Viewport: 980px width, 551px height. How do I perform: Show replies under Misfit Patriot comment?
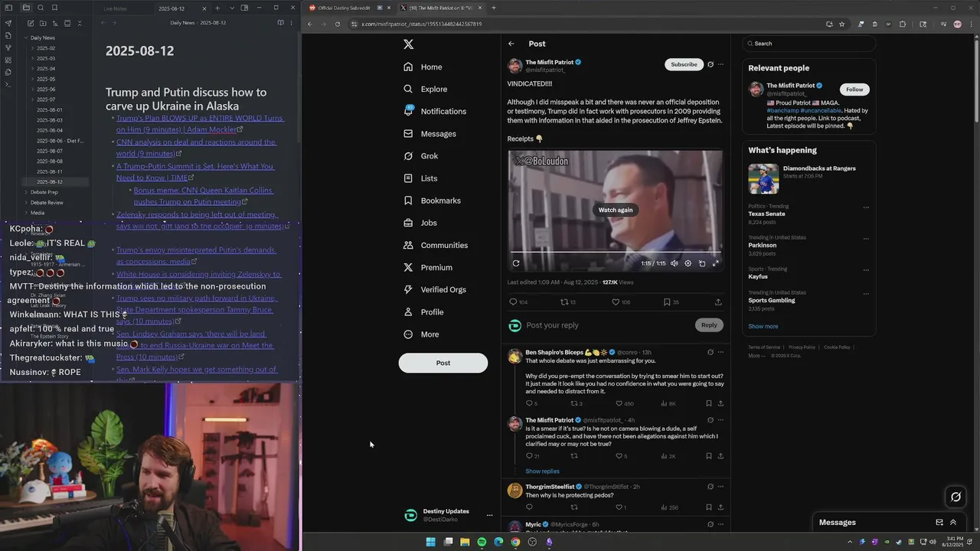click(542, 471)
